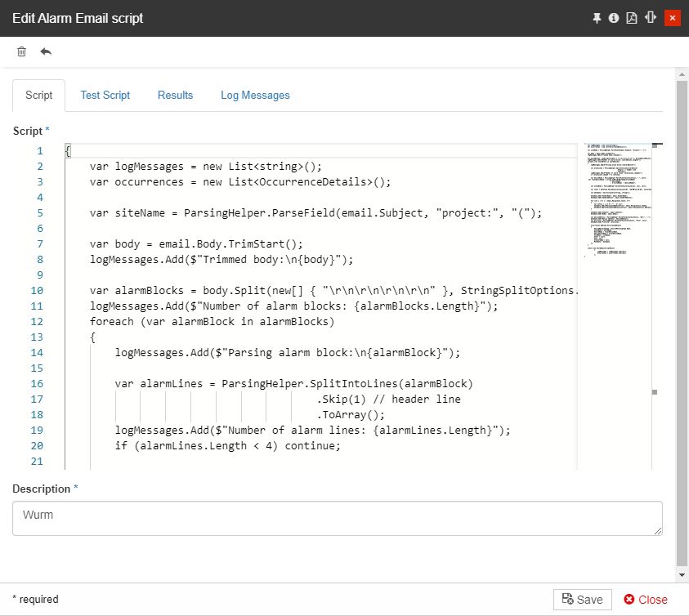
Task: View the Log Messages tab
Action: [x=255, y=96]
